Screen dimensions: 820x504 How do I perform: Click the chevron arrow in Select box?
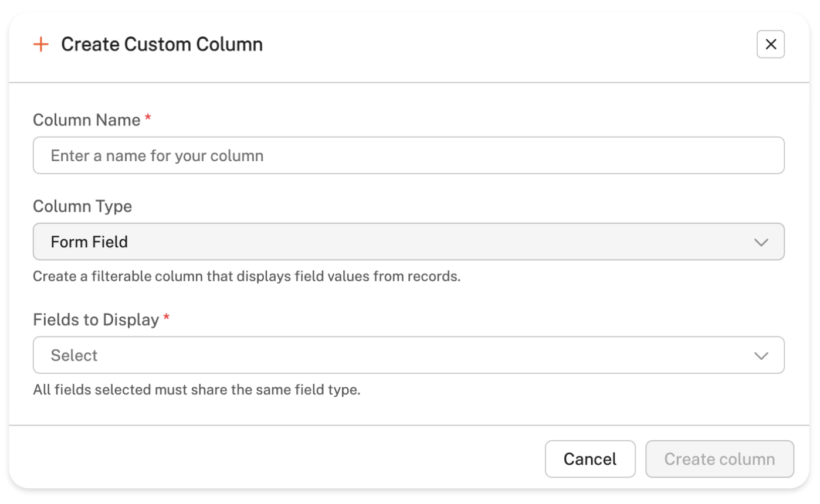coord(761,356)
